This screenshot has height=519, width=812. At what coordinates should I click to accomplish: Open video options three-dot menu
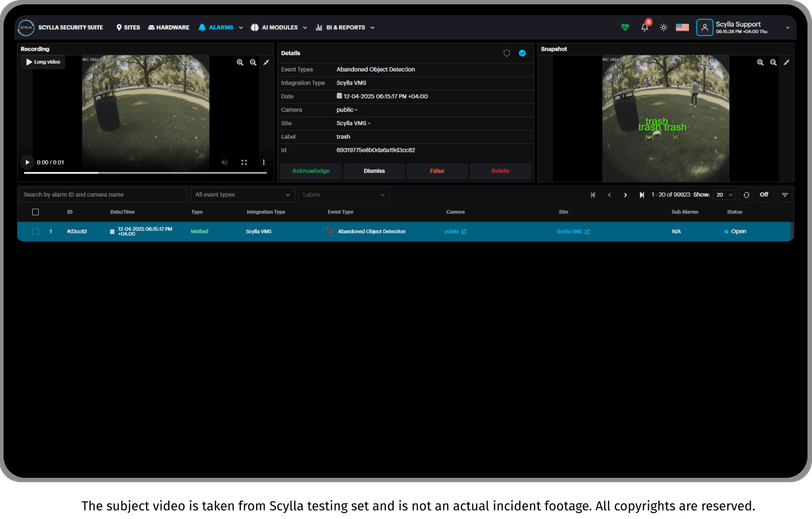pos(264,162)
